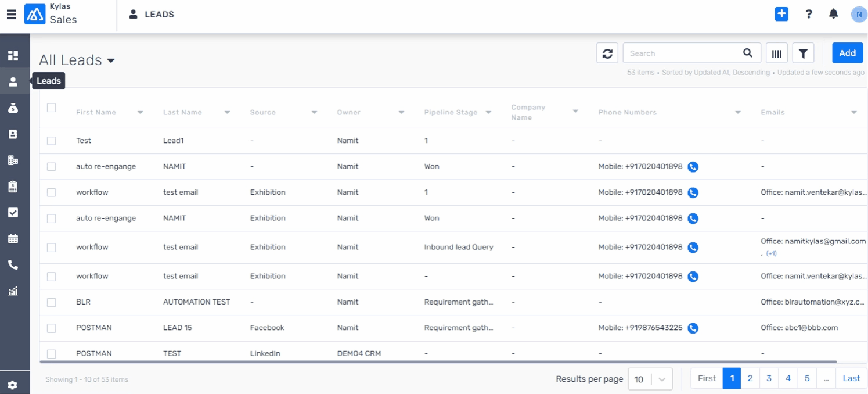
Task: Open settings gear in sidebar
Action: coord(13,385)
